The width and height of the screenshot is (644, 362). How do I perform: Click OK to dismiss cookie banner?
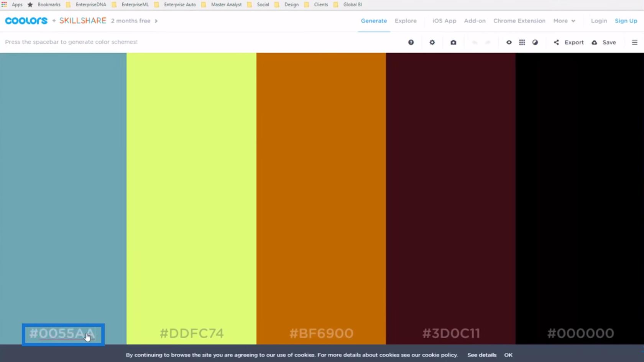coord(508,355)
